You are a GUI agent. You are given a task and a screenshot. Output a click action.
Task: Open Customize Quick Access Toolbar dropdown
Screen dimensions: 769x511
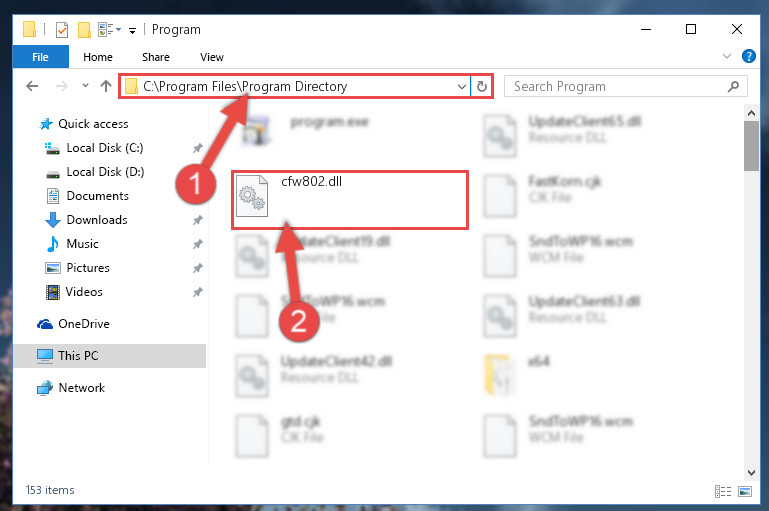[x=132, y=30]
